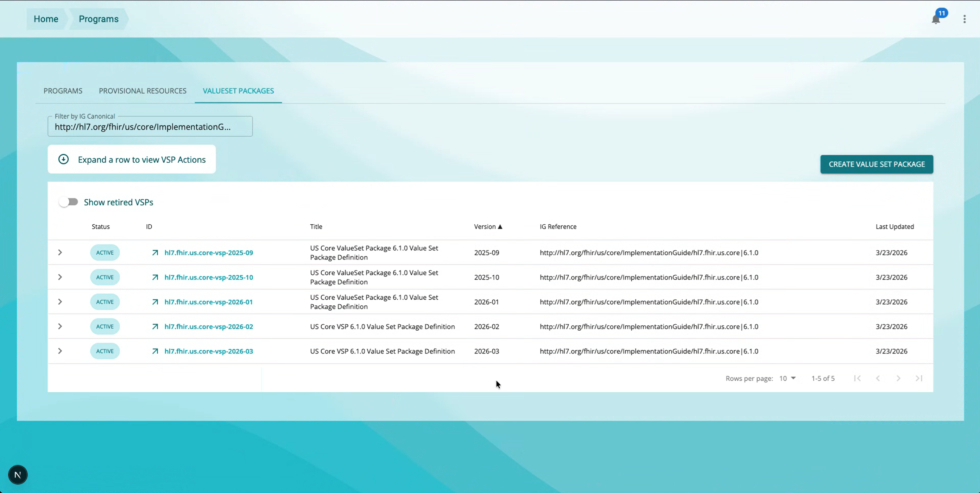Image resolution: width=980 pixels, height=493 pixels.
Task: Click the next page arrow
Action: 899,378
